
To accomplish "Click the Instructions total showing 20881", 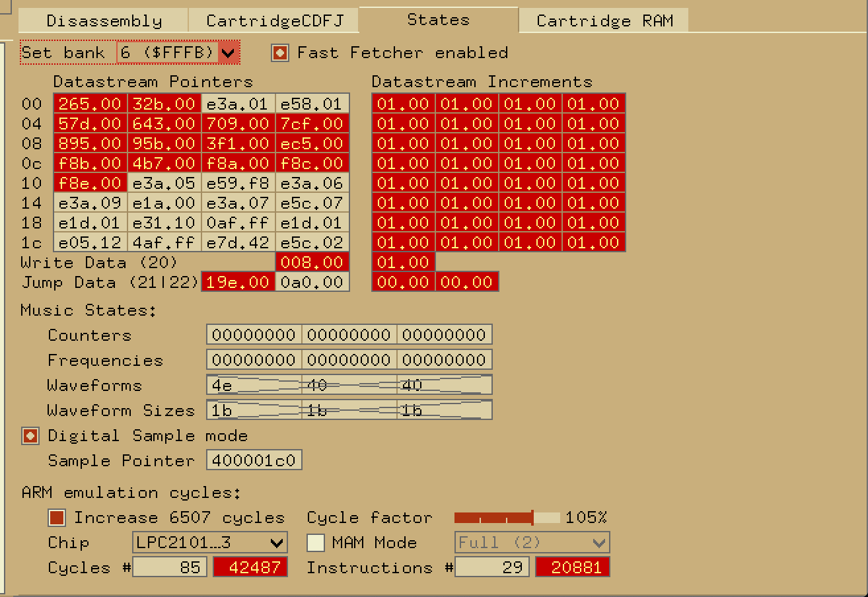I will tap(572, 567).
